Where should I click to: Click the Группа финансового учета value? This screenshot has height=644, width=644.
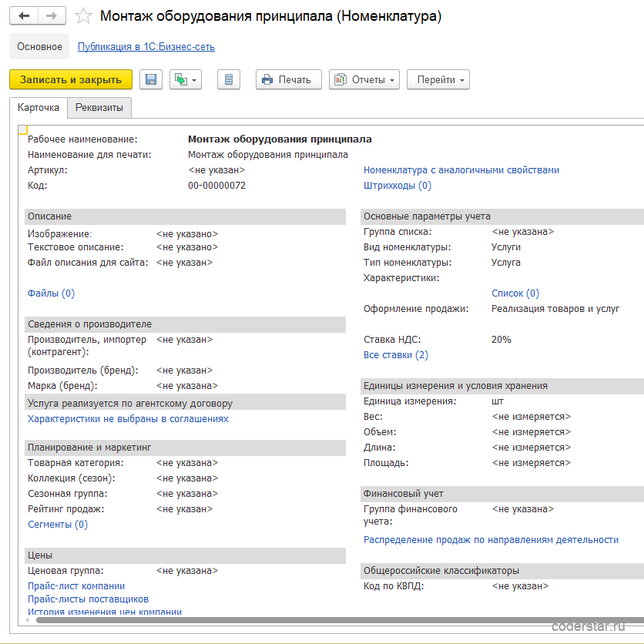[x=523, y=509]
